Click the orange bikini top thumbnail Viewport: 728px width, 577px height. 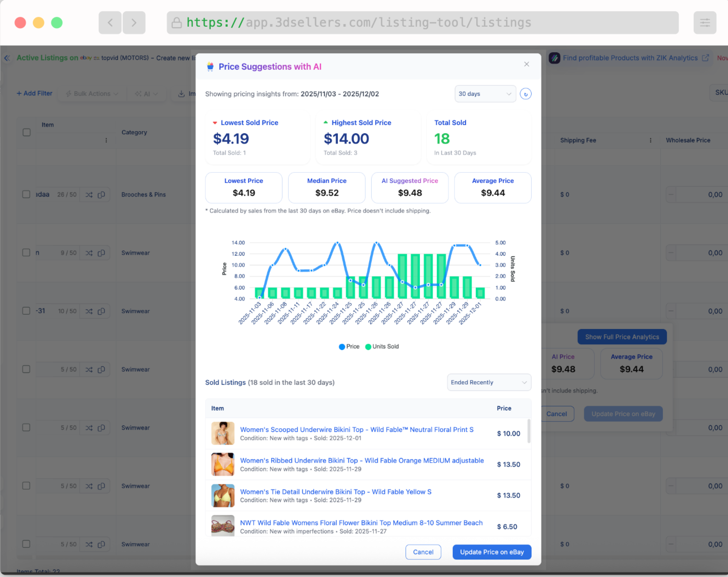[223, 464]
